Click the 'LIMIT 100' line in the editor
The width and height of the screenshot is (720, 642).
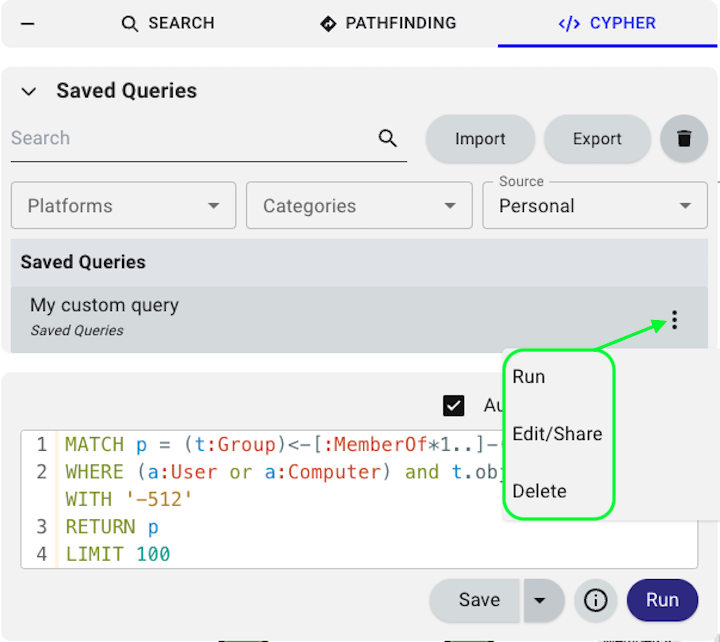tap(118, 554)
